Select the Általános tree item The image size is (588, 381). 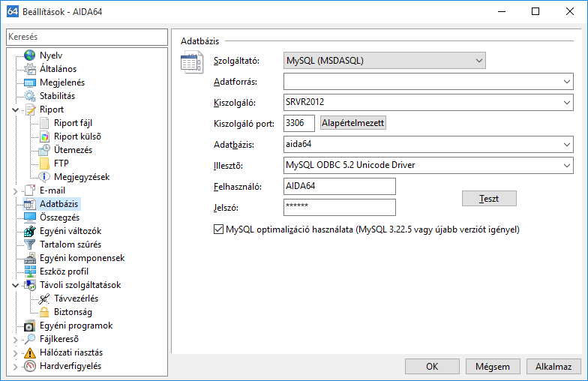(x=58, y=69)
